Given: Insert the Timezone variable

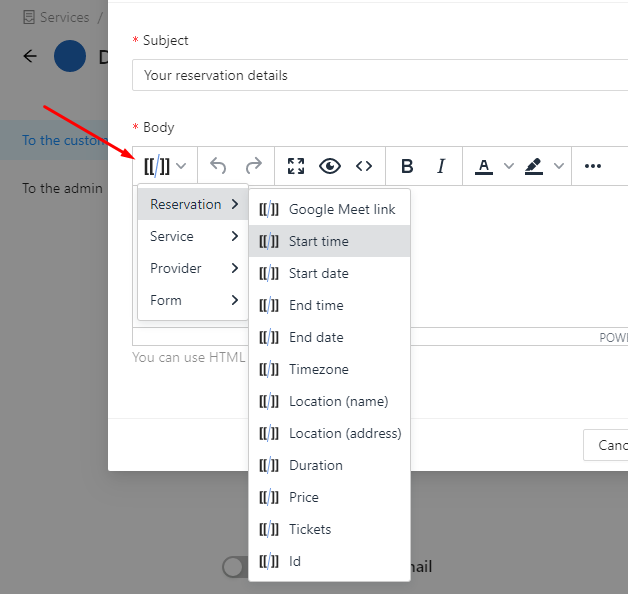Looking at the screenshot, I should click(x=329, y=369).
